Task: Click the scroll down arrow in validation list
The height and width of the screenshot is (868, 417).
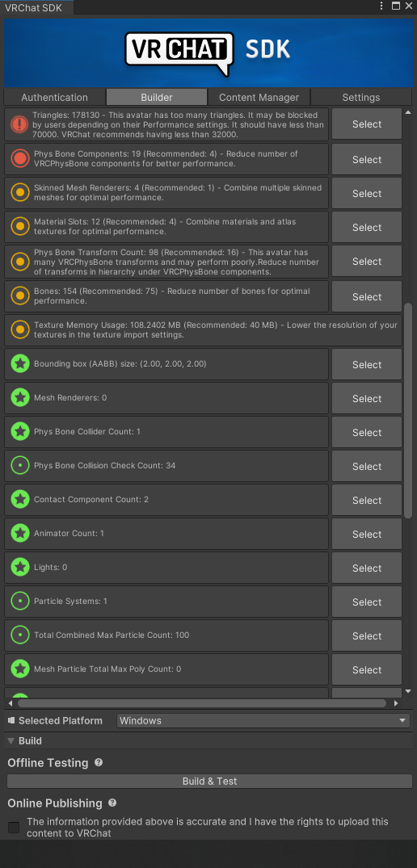Action: [408, 691]
